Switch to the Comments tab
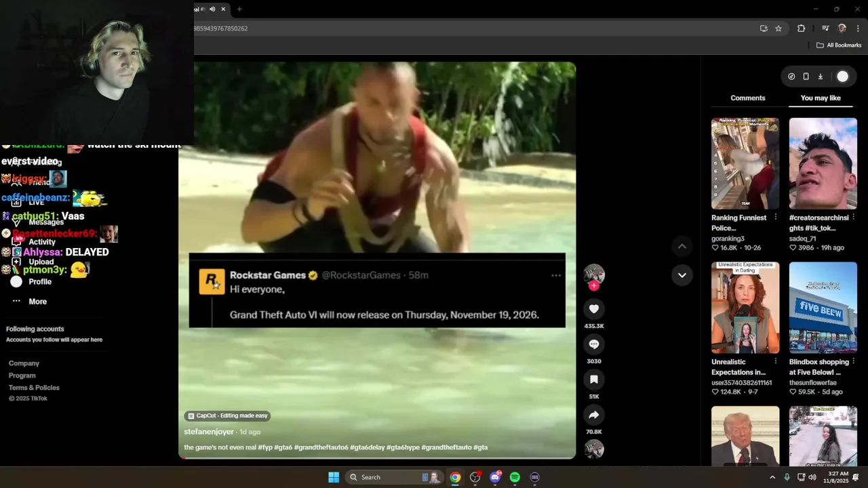Viewport: 868px width, 488px height. coord(748,98)
